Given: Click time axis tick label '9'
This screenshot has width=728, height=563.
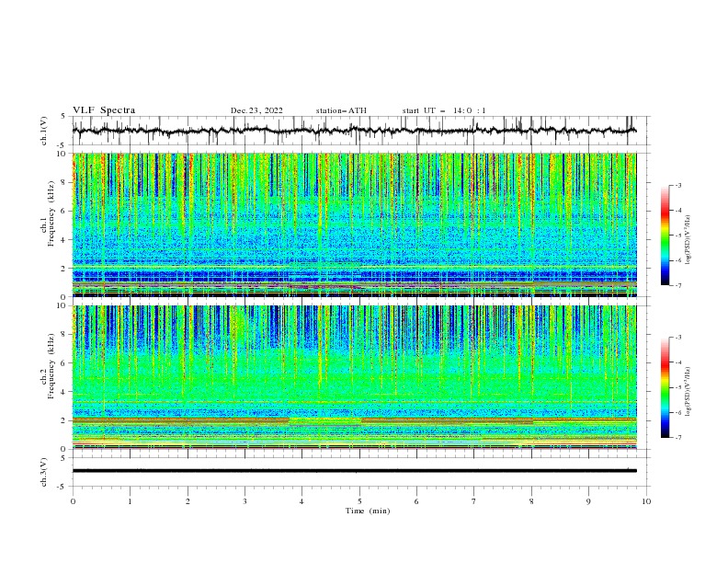Looking at the screenshot, I should tap(588, 501).
